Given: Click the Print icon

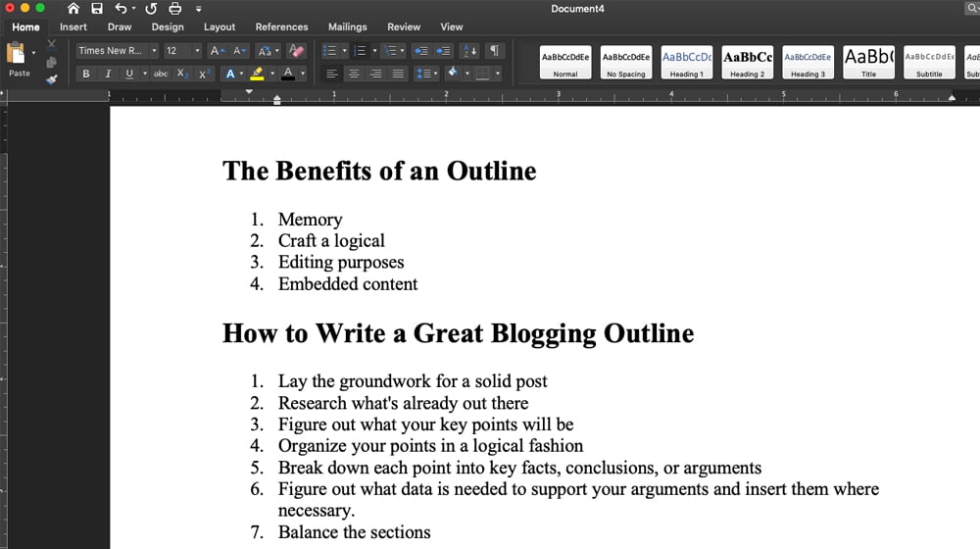Looking at the screenshot, I should coord(174,8).
